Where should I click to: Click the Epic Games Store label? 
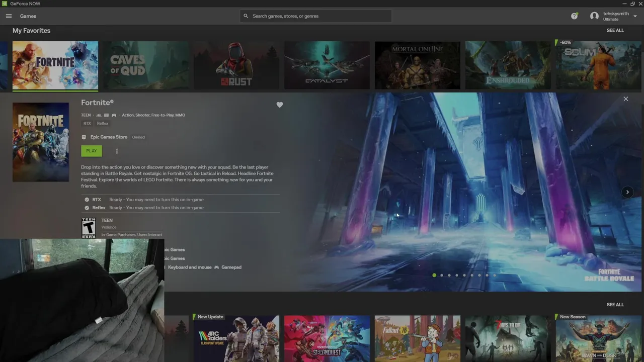pos(109,137)
